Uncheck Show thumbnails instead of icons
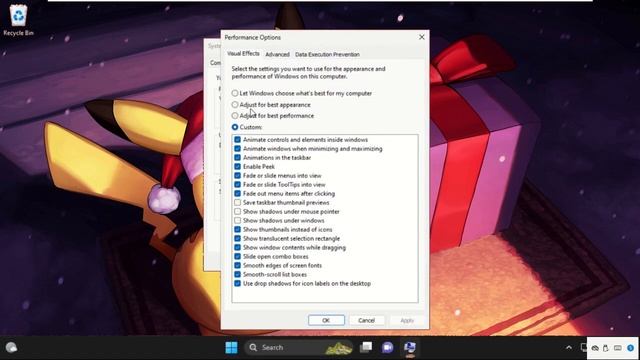This screenshot has width=640, height=360. (238, 229)
